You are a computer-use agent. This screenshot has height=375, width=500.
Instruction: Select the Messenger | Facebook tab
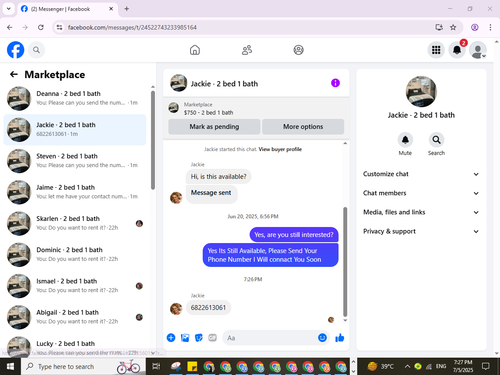point(67,9)
